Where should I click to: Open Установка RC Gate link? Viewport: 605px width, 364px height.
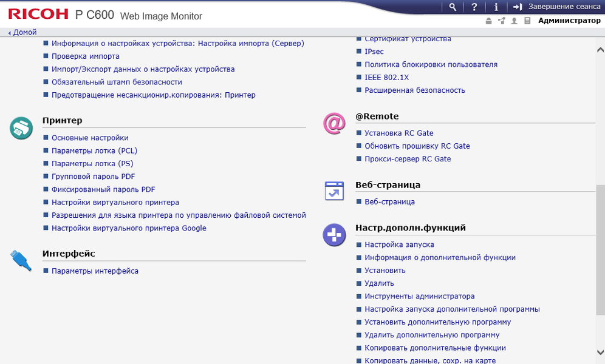point(398,133)
